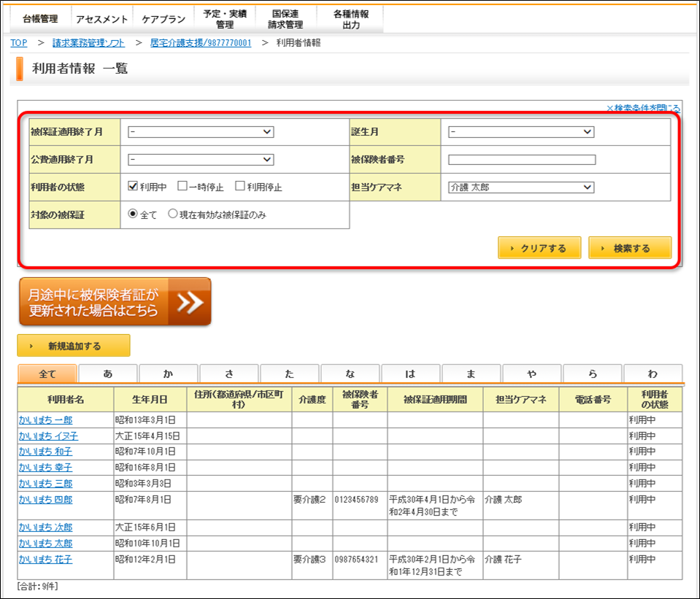Click the 月途中に被保険者証が更新された場合はこちら banner

(115, 302)
